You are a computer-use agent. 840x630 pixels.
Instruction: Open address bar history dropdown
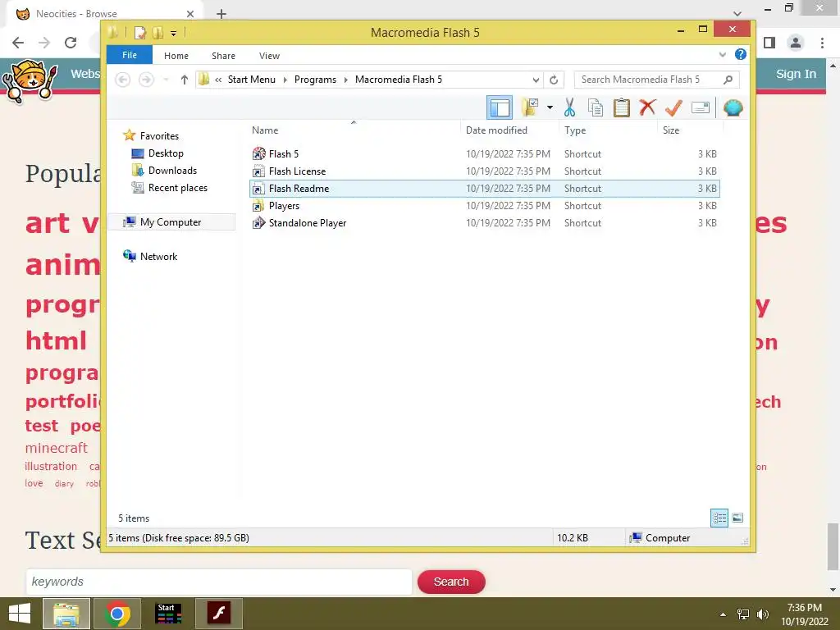click(x=536, y=80)
